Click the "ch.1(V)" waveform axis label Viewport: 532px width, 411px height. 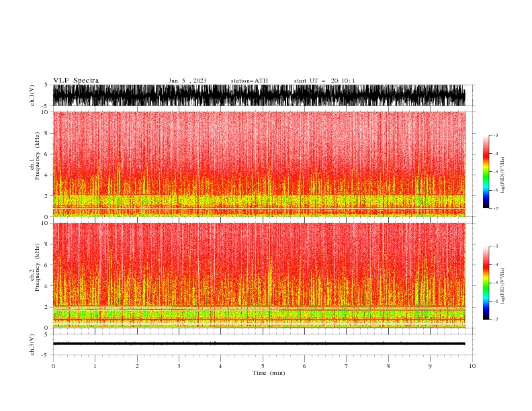point(32,95)
